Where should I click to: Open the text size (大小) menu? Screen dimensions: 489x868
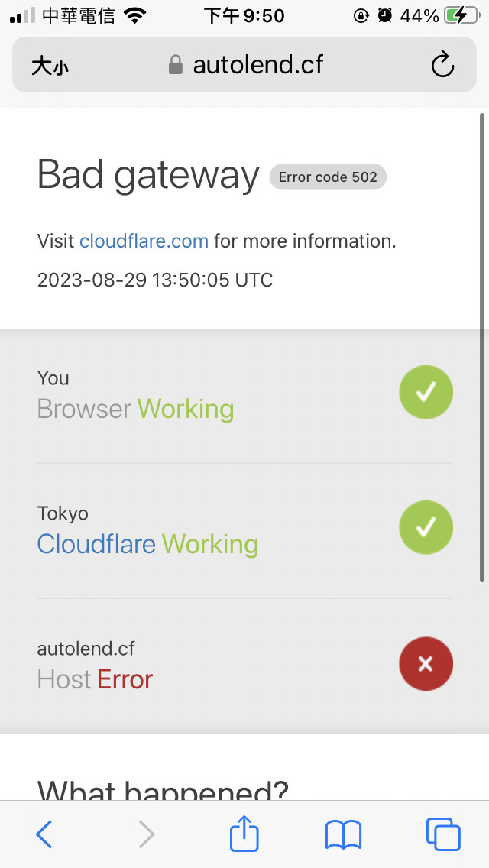pos(50,66)
